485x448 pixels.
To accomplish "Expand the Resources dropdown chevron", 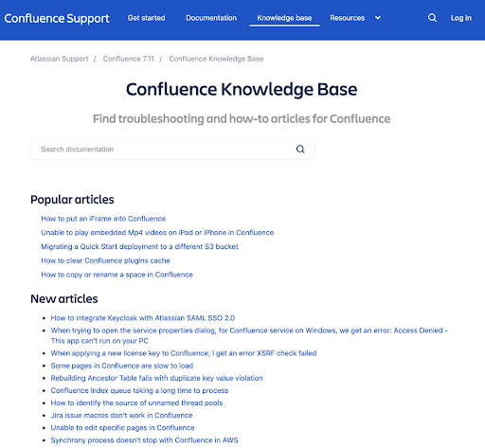I will (378, 18).
